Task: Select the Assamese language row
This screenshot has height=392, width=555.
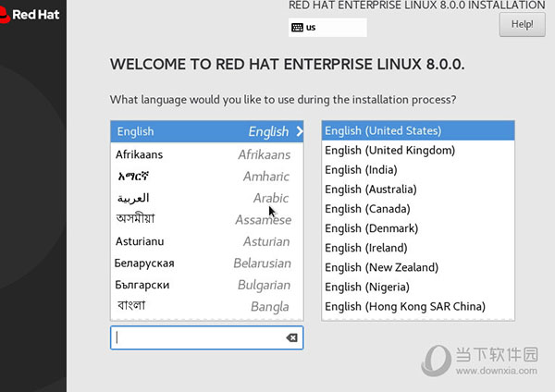Action: point(206,220)
